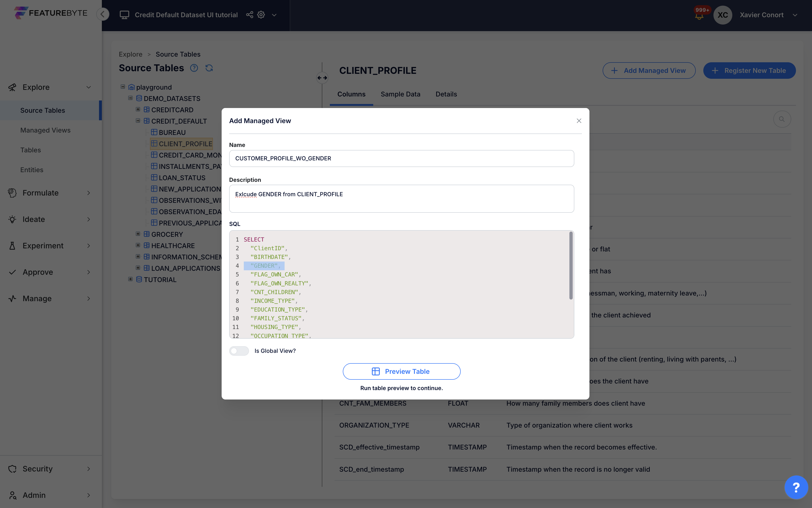Screen dimensions: 812x508
Task: Open the Experiment flask icon
Action: click(x=12, y=246)
